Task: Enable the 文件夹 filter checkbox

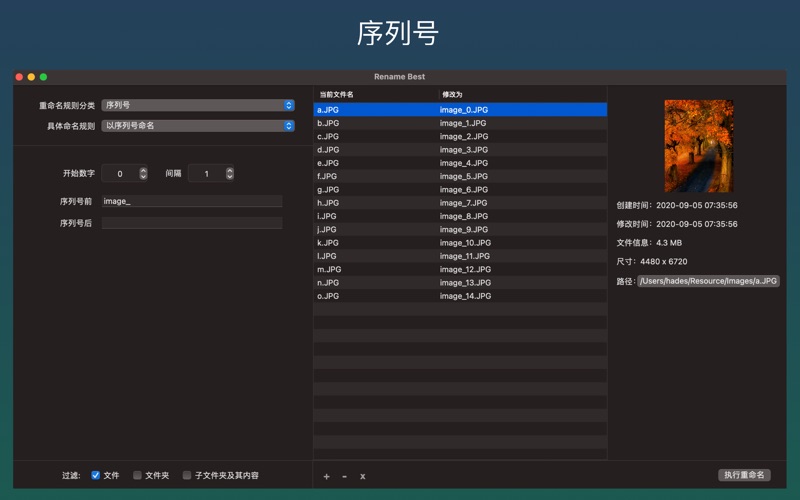Action: [137, 475]
